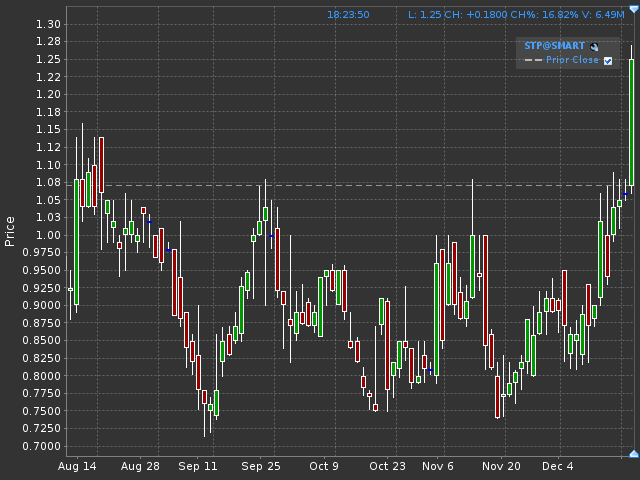Click the STP@SMART symbol label
Viewport: 640px width, 480px height.
click(555, 46)
